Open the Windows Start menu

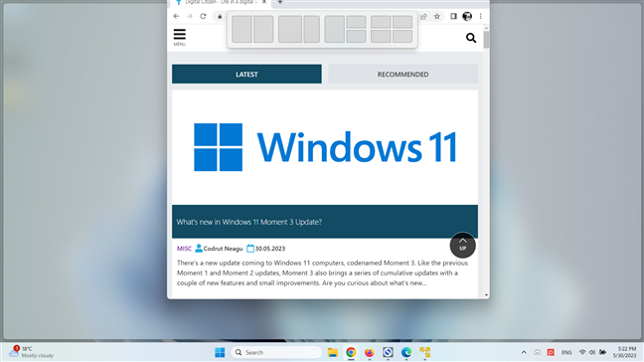(x=220, y=352)
